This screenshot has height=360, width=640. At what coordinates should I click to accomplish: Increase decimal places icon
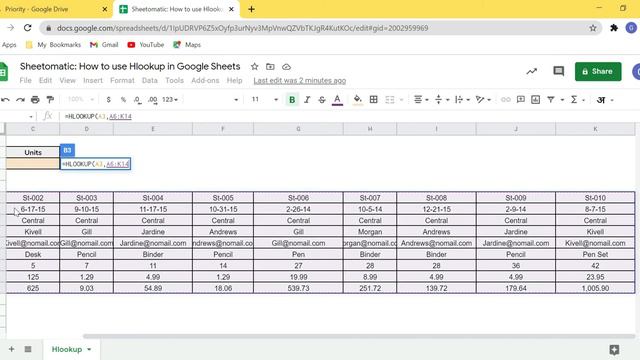pyautogui.click(x=153, y=100)
